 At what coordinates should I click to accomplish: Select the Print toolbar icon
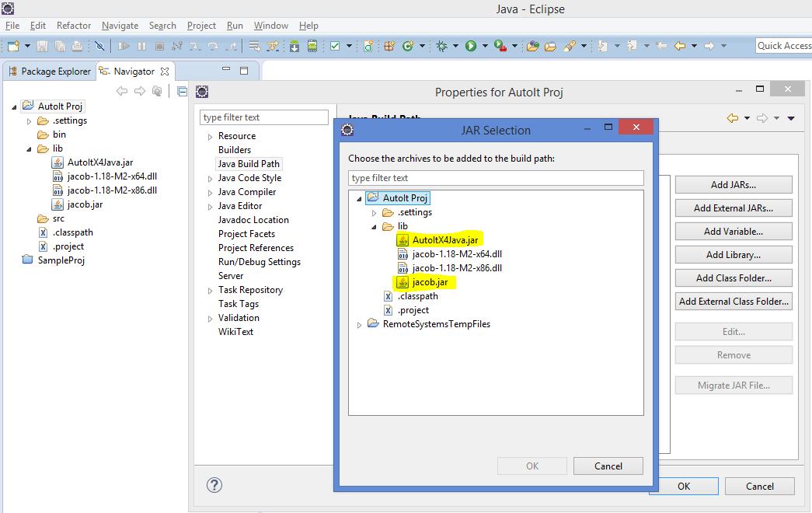pyautogui.click(x=78, y=45)
